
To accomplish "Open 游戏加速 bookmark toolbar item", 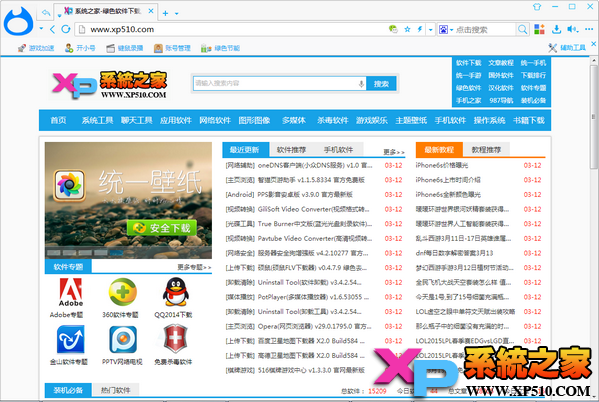I will (36, 48).
